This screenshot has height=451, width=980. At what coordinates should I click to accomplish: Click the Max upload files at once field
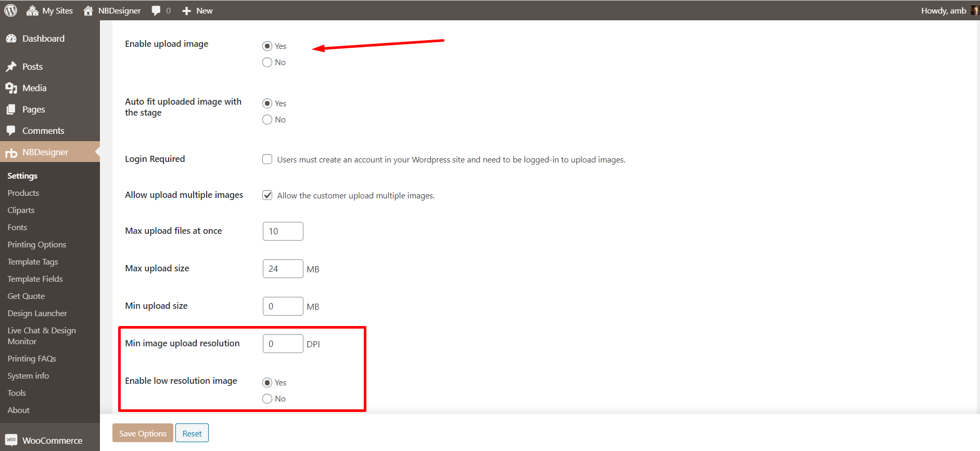[x=283, y=231]
